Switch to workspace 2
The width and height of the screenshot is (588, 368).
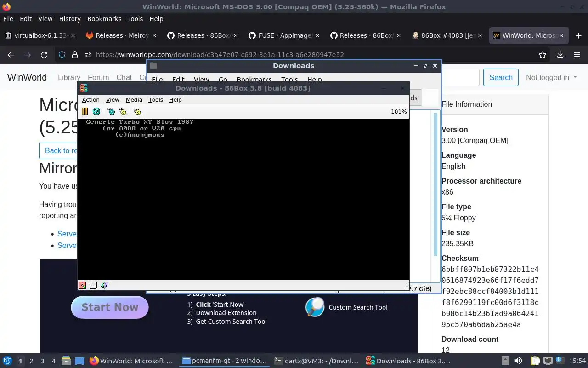click(31, 361)
